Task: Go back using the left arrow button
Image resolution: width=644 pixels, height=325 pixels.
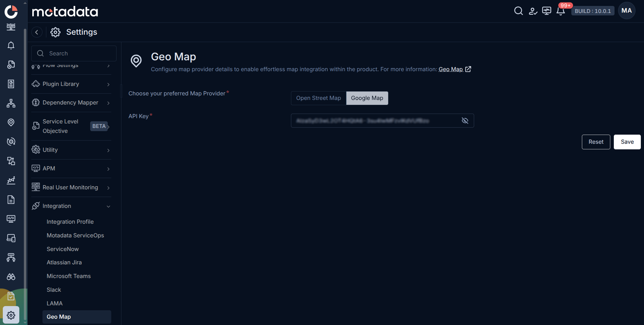Action: point(37,32)
